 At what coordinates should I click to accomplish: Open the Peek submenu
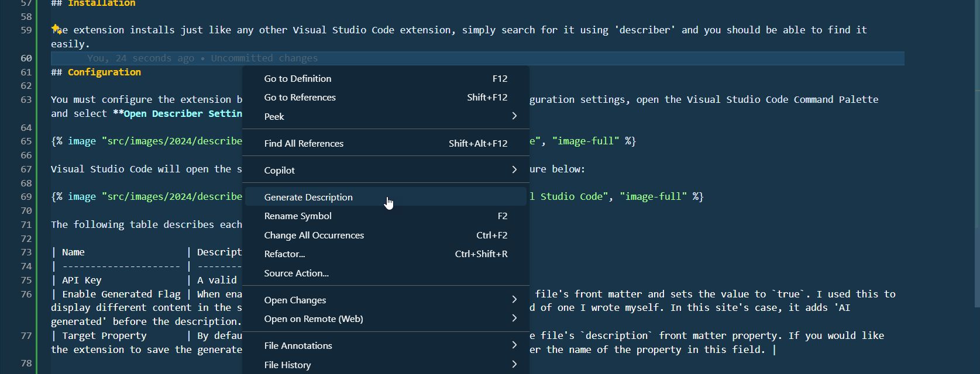pyautogui.click(x=386, y=116)
